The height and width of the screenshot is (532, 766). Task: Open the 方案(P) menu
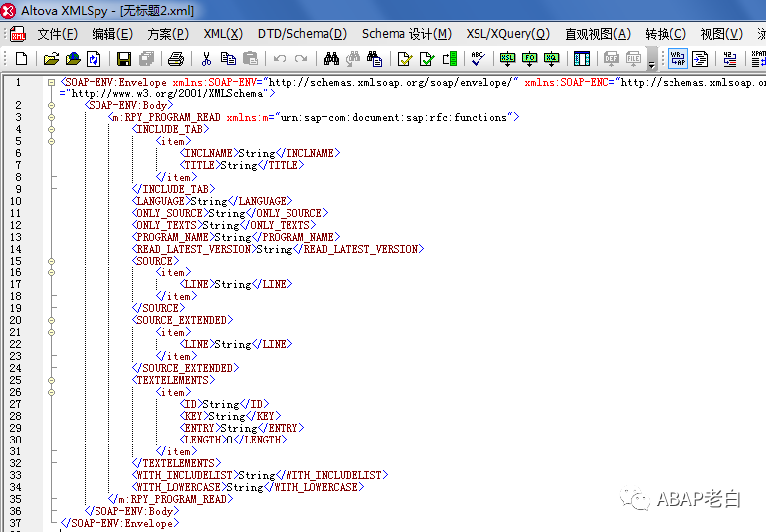tap(168, 34)
